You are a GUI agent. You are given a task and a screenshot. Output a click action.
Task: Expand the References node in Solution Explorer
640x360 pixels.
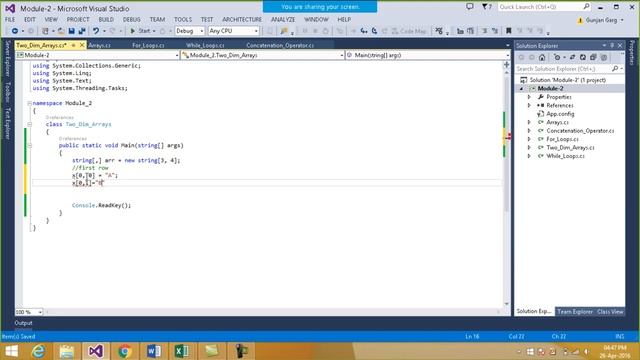coord(529,105)
